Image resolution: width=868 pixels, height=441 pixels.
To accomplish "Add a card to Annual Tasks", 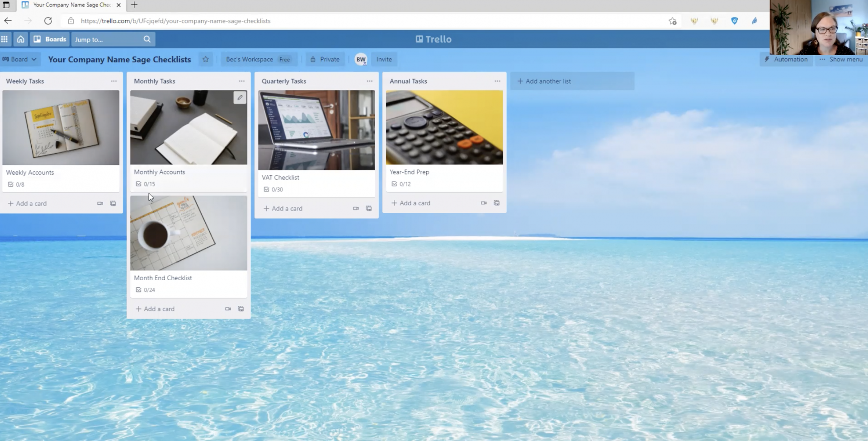I will pyautogui.click(x=411, y=203).
